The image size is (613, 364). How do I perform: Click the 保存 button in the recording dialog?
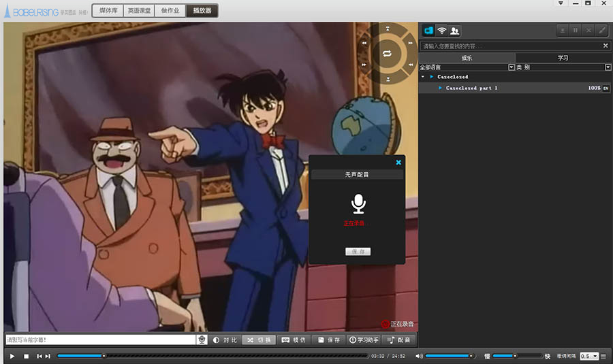pos(358,252)
